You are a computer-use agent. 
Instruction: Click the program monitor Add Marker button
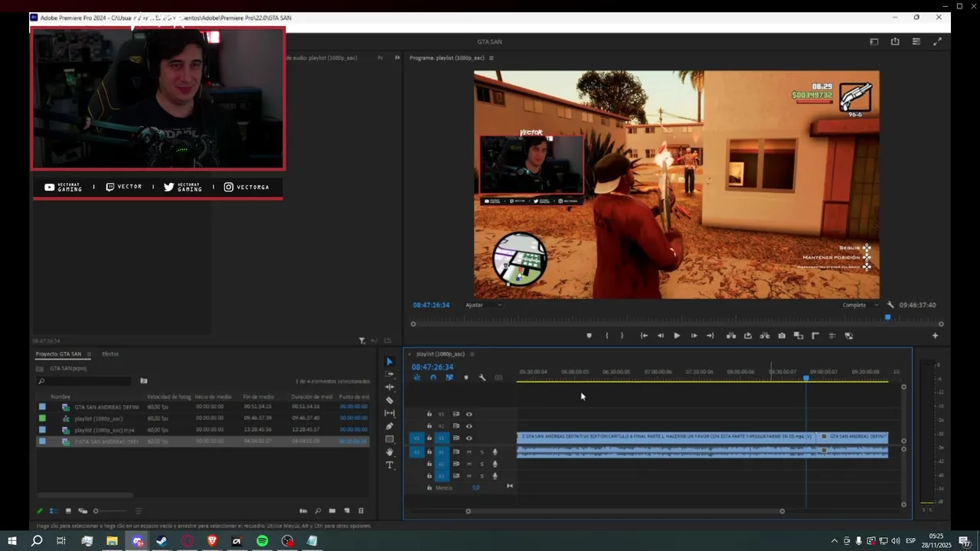[x=589, y=336]
